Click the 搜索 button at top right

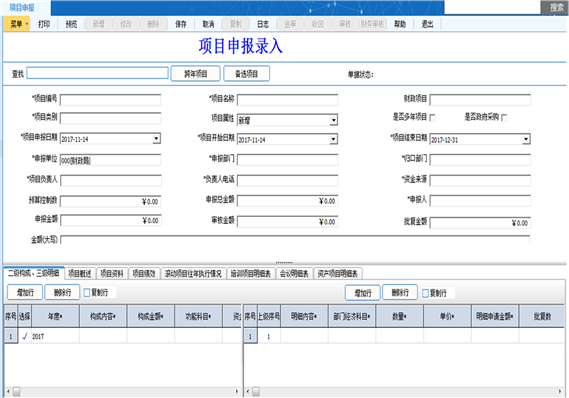tap(556, 7)
